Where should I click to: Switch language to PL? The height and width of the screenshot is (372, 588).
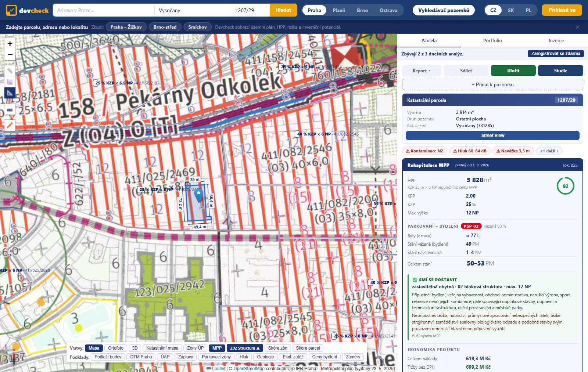[x=528, y=10]
